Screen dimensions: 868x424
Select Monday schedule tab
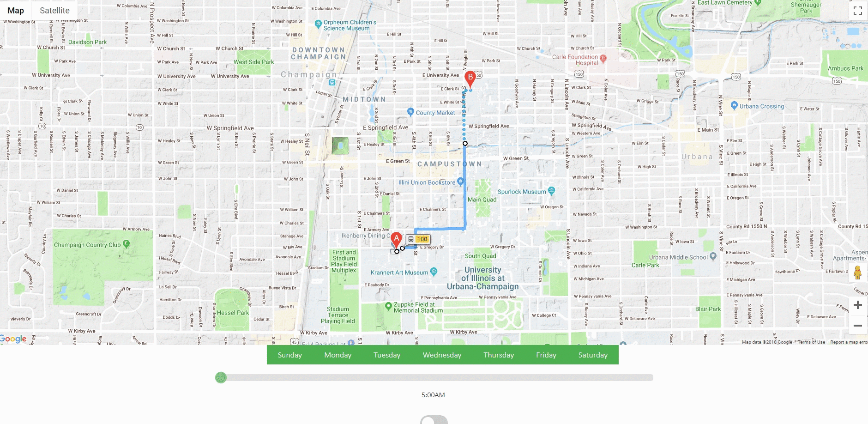click(x=338, y=355)
